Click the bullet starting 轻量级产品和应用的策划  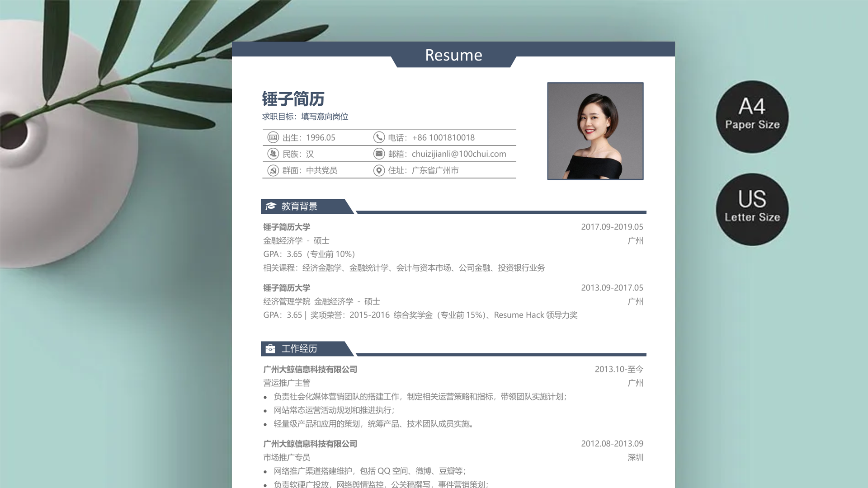point(374,423)
